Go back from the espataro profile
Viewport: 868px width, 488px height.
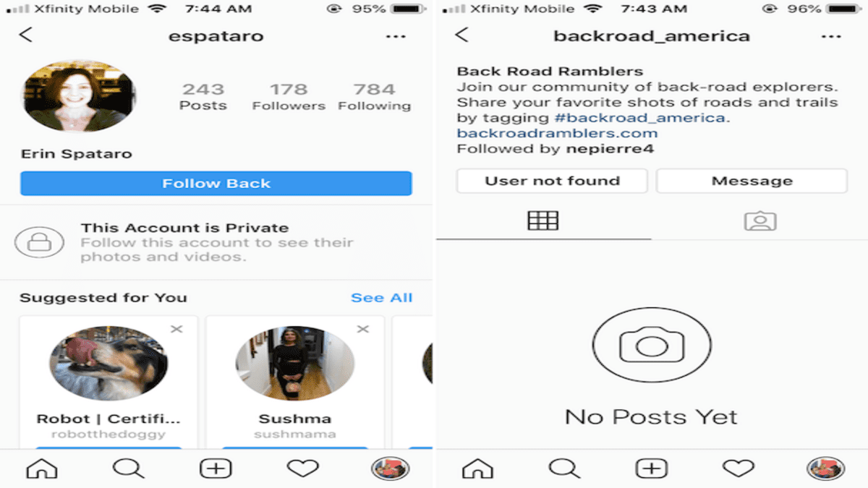coord(26,35)
